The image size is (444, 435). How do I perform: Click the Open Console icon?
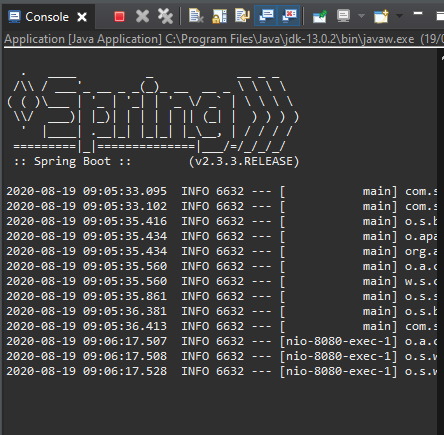point(381,16)
